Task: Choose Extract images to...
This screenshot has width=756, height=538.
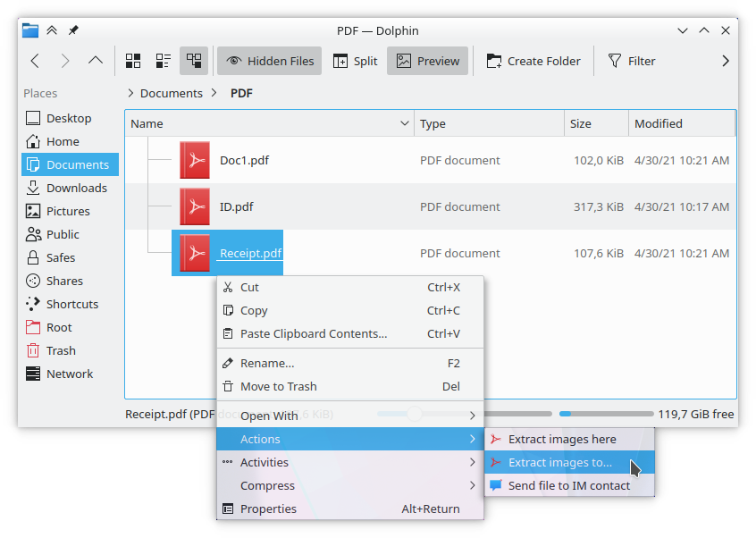Action: pos(569,462)
